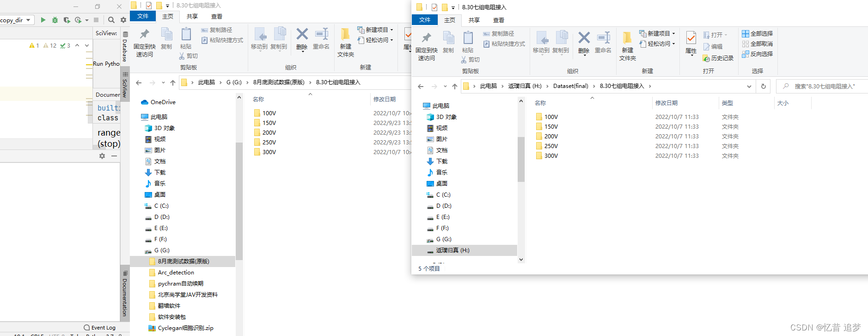Click the Delete (删除) X icon in right window
Screen dimensions: 868x336
584,37
